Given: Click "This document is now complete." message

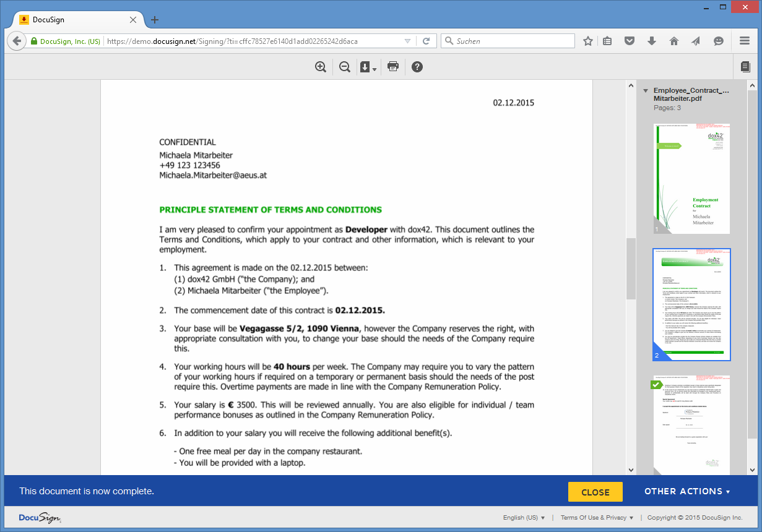Looking at the screenshot, I should (x=87, y=491).
